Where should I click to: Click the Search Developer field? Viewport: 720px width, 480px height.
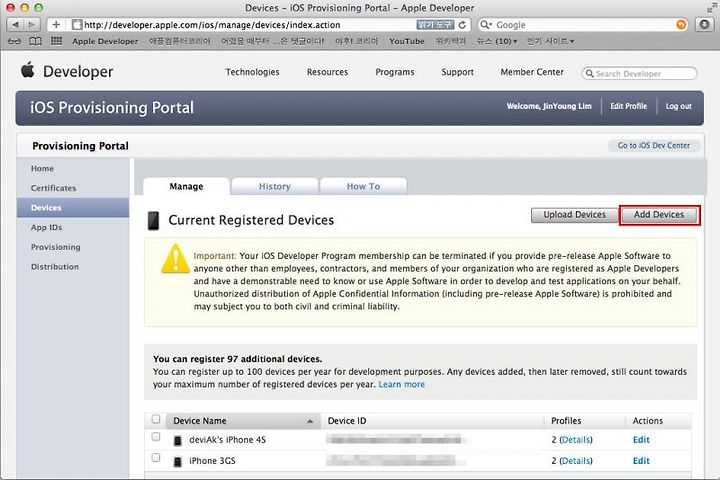point(639,73)
